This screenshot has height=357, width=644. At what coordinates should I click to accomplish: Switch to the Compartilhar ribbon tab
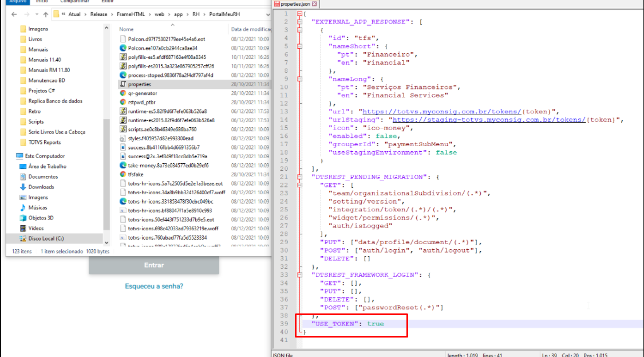pos(74,2)
